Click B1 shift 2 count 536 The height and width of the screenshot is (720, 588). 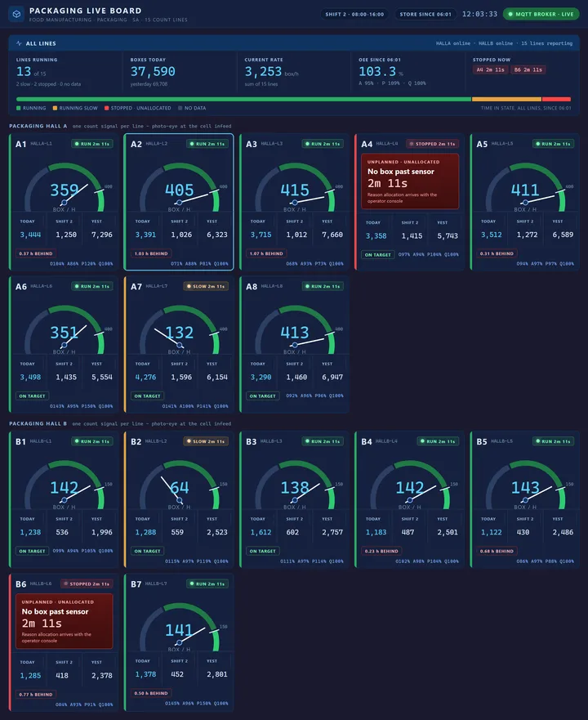pos(62,532)
